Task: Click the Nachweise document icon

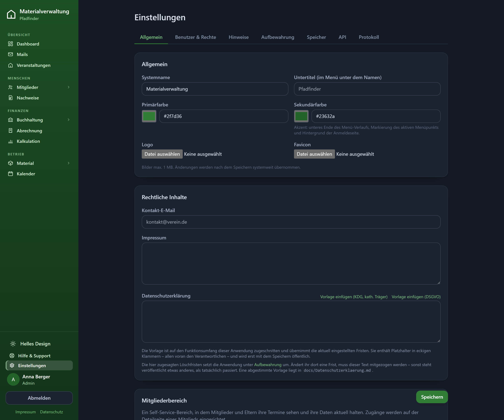Action: [10, 98]
